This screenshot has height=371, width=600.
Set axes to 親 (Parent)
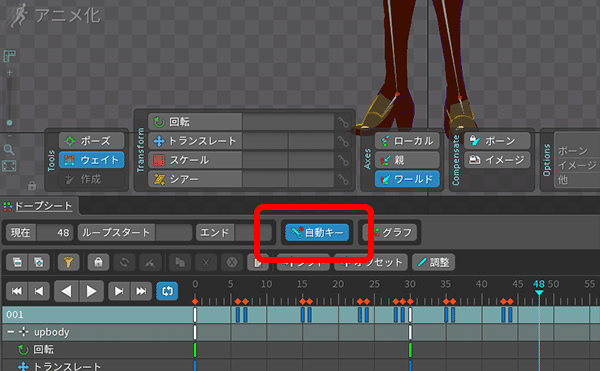[x=407, y=160]
